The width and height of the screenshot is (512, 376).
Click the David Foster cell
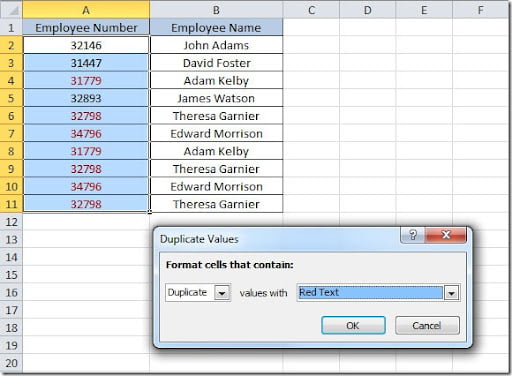click(x=216, y=63)
